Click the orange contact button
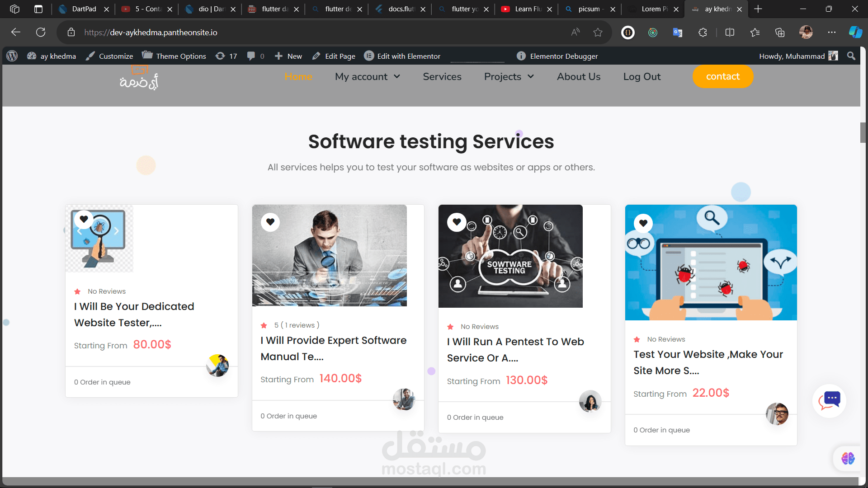Viewport: 868px width, 488px height. 722,77
